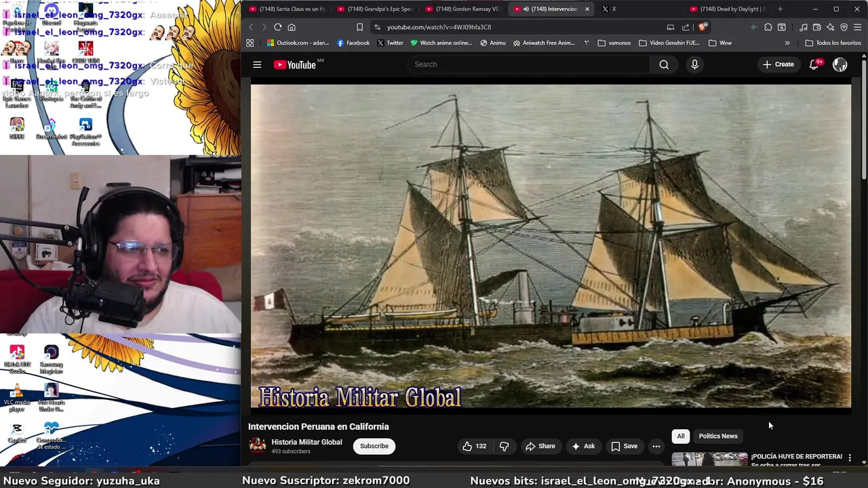The width and height of the screenshot is (868, 488).
Task: Reload the page
Action: pyautogui.click(x=278, y=27)
